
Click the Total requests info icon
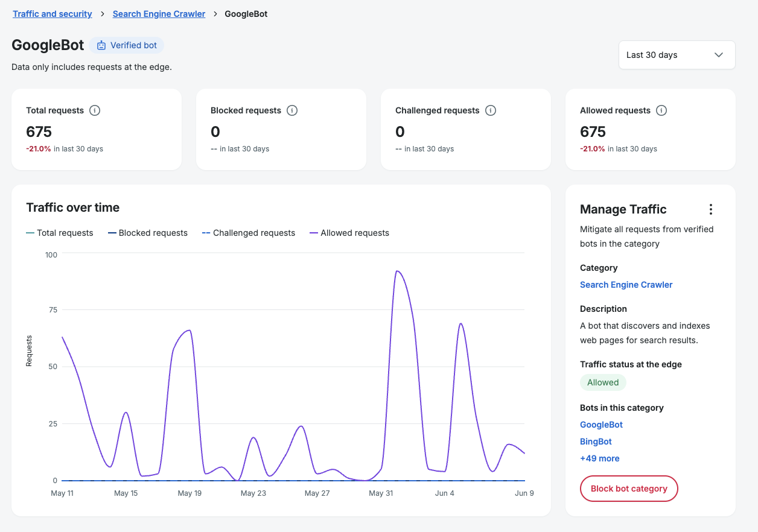(95, 110)
